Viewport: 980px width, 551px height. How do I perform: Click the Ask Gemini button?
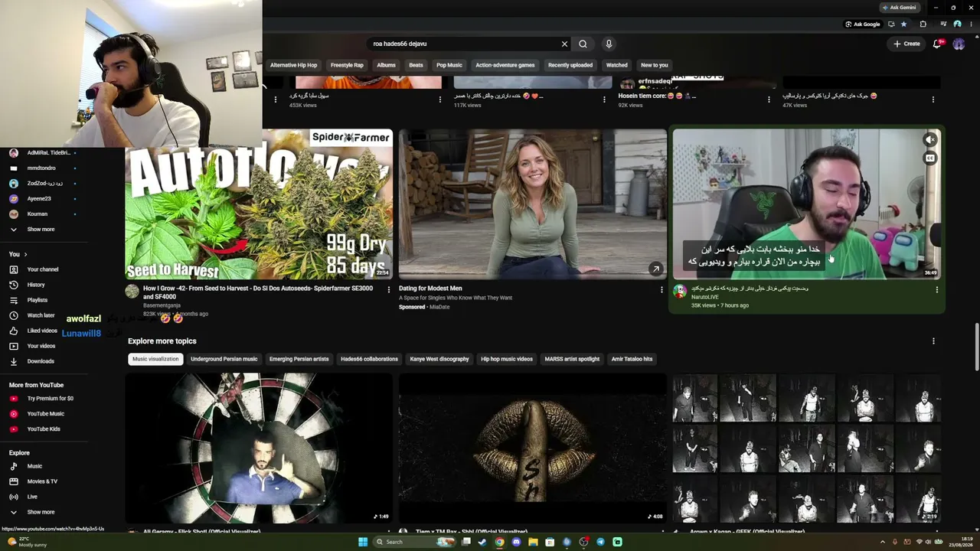click(x=899, y=8)
